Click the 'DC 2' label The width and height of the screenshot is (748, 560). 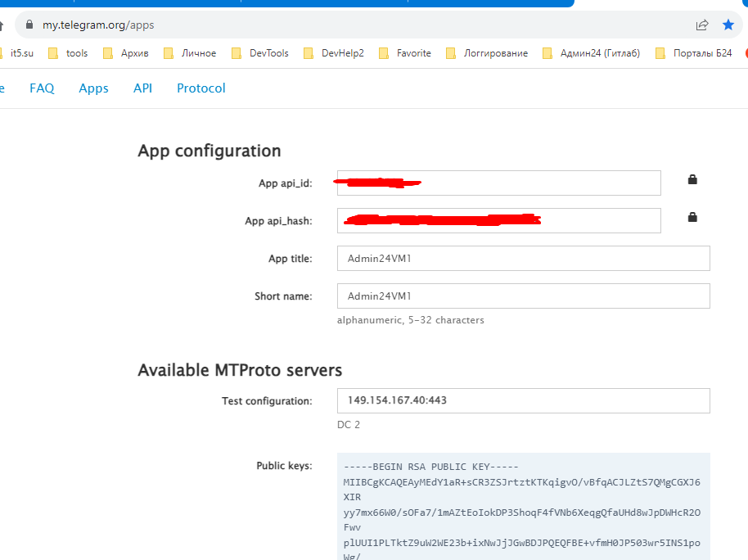click(349, 424)
